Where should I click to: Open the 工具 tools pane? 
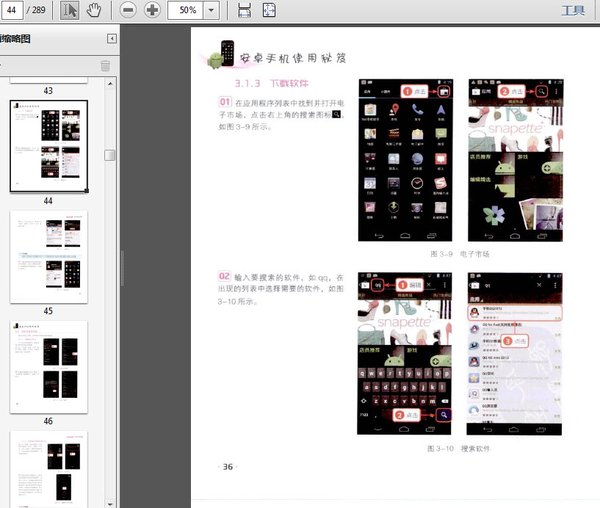pos(574,11)
